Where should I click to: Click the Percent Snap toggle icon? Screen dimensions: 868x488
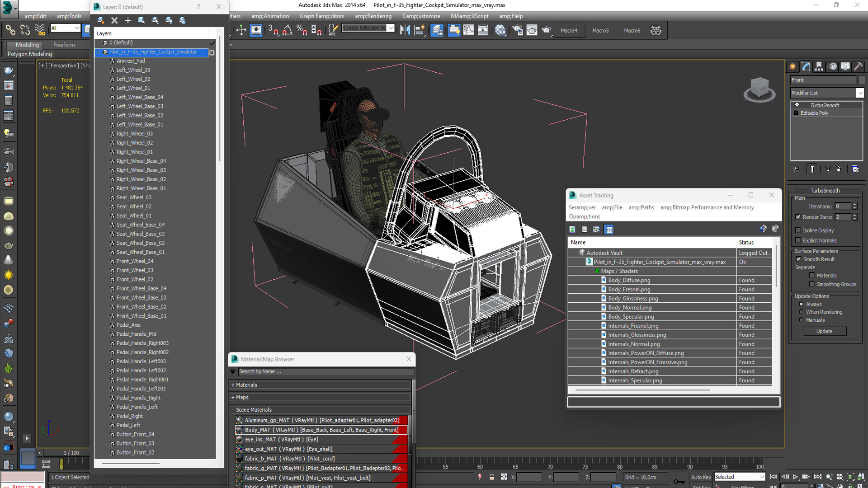[302, 30]
